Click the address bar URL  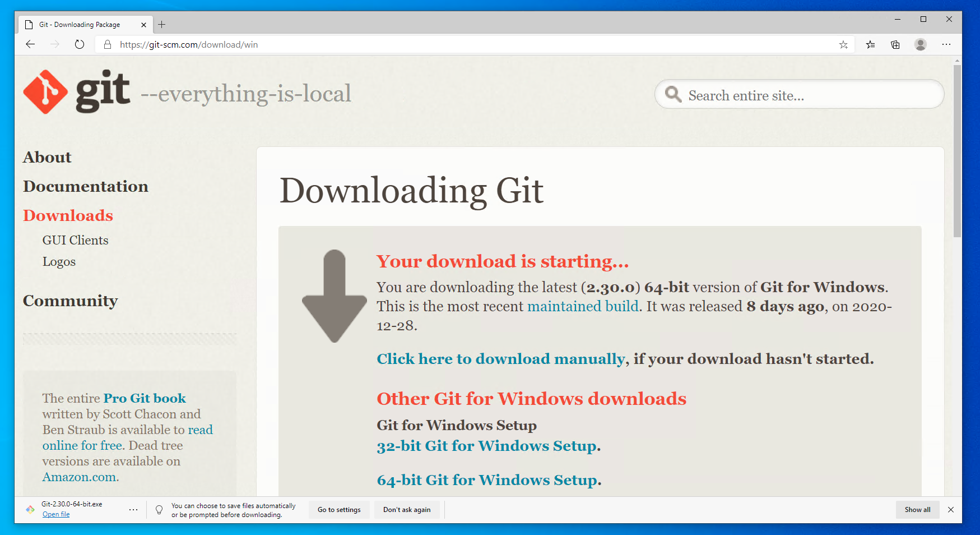point(189,44)
